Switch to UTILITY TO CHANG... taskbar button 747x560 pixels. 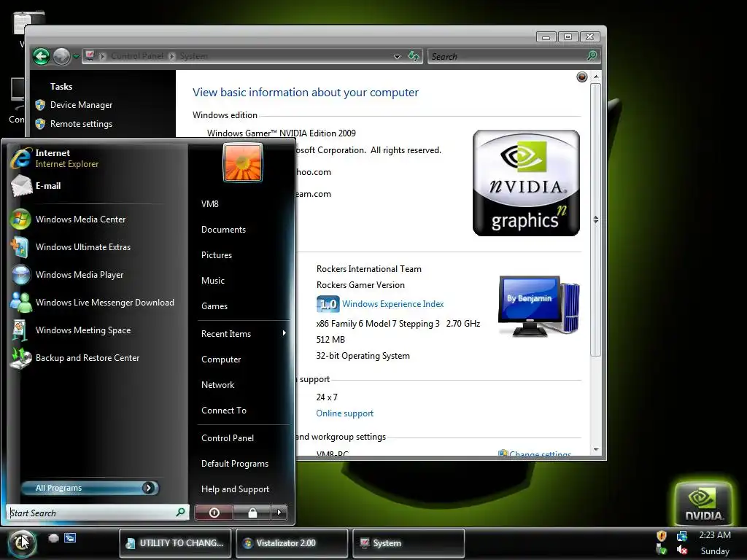tap(175, 542)
